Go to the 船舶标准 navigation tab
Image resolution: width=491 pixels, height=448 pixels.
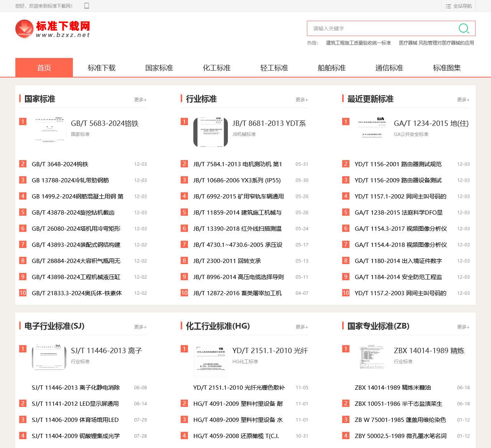pyautogui.click(x=332, y=68)
